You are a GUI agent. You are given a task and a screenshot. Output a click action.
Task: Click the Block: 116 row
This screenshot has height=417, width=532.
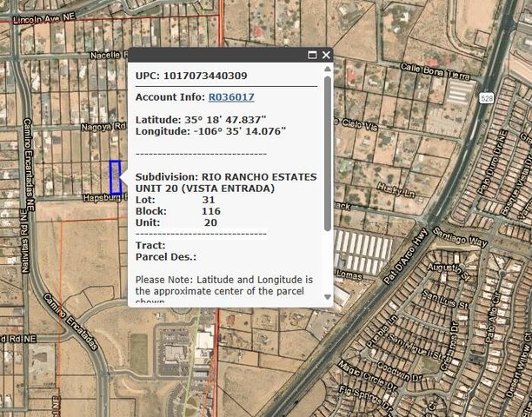[178, 211]
